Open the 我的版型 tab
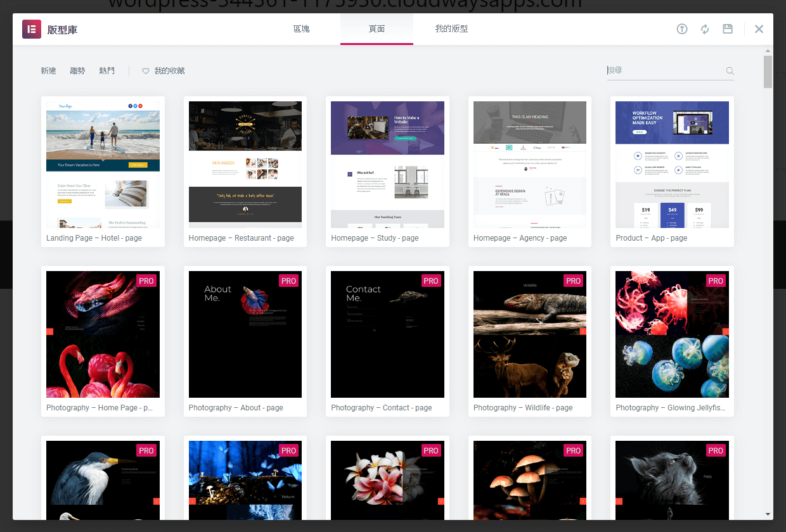Screen dimensions: 786x532 pos(451,29)
